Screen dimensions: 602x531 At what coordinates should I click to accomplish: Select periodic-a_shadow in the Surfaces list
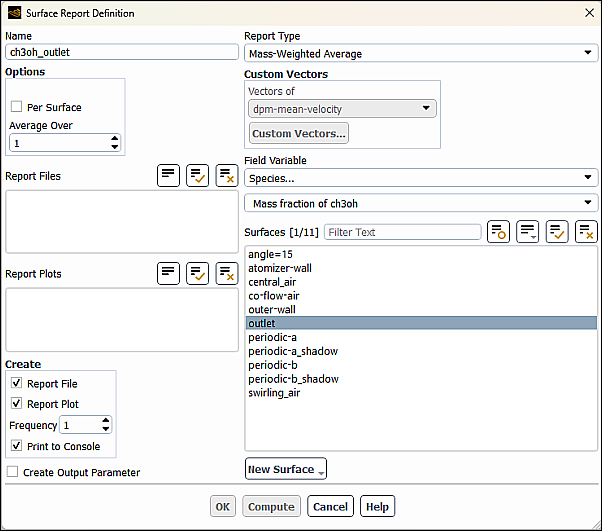[x=293, y=351]
